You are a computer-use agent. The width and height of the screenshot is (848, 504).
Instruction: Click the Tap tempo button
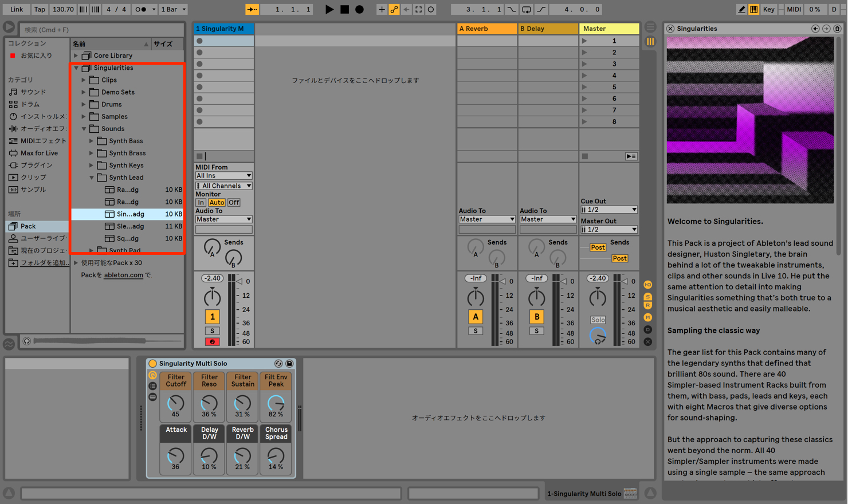tap(39, 9)
